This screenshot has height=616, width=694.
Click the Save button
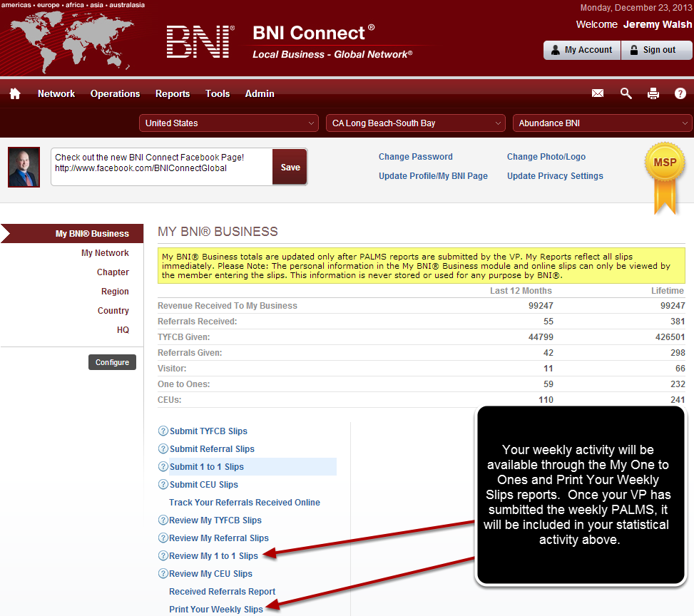point(290,168)
